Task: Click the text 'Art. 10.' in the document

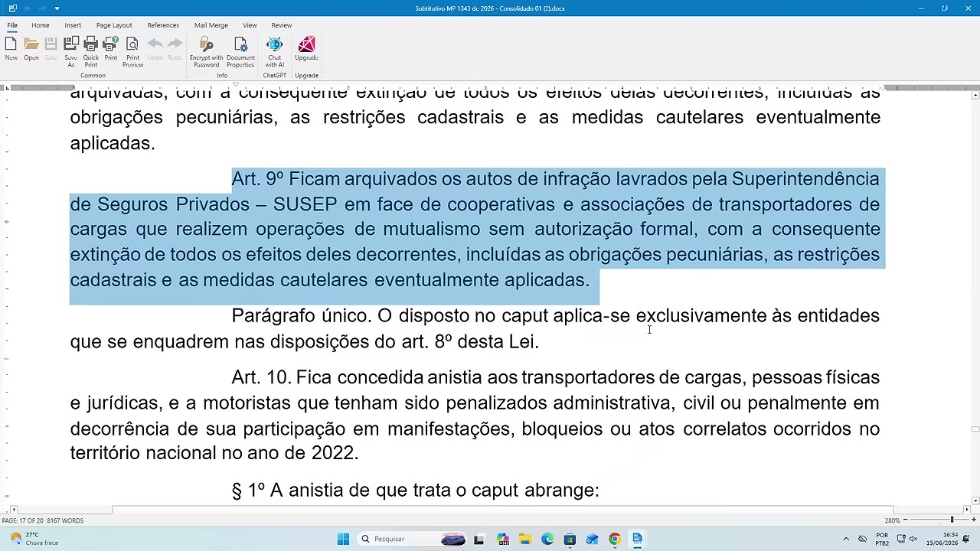Action: (261, 377)
